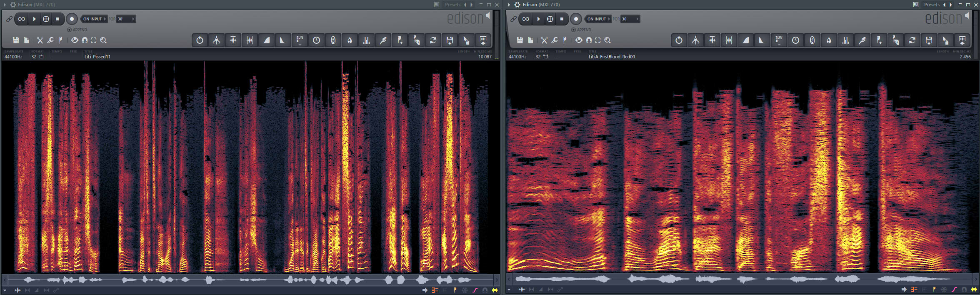Toggle the Append option in right Edison
The height and width of the screenshot is (295, 980).
coord(574,30)
